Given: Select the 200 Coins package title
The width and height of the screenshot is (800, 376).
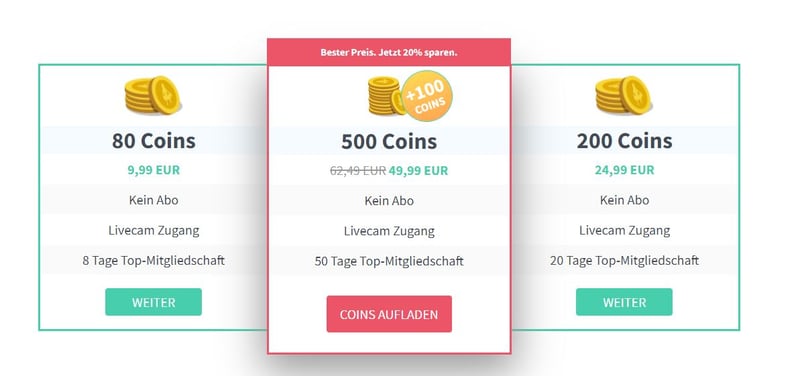Looking at the screenshot, I should [624, 141].
